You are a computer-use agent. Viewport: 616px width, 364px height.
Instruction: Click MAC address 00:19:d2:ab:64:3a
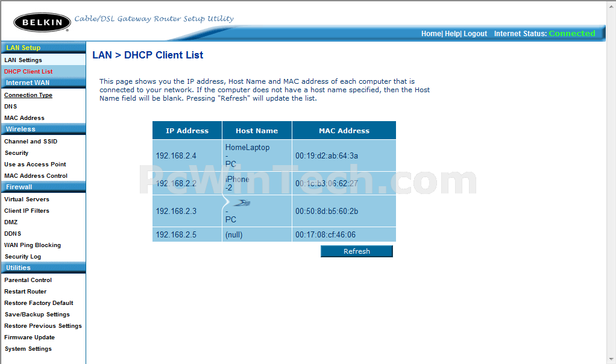click(327, 156)
